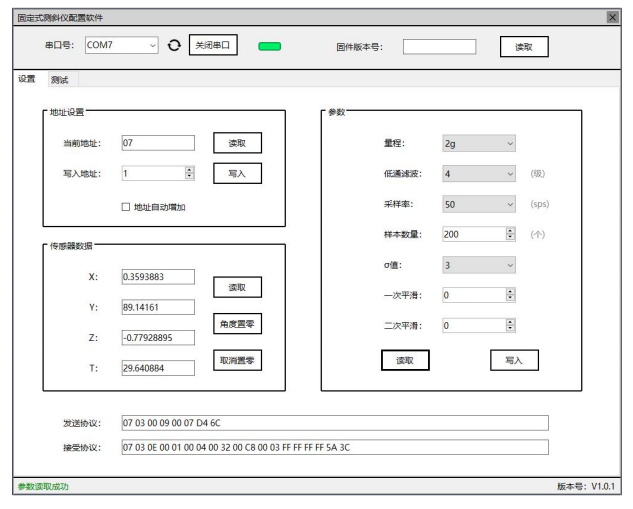Click 写入 button in address settings
Viewport: 633px width, 509px height.
tap(238, 173)
